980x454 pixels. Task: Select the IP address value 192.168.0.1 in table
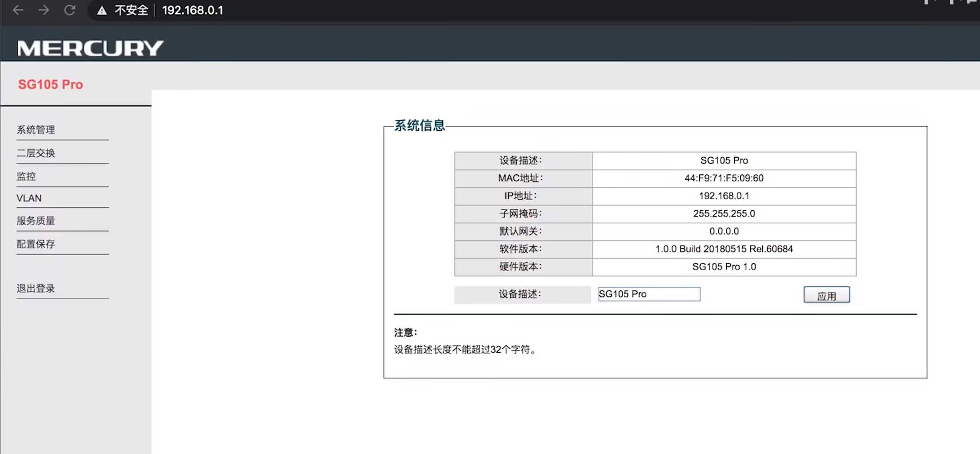pyautogui.click(x=724, y=196)
